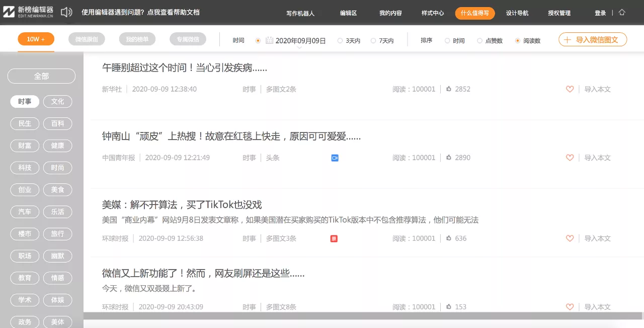Image resolution: width=644 pixels, height=328 pixels.
Task: Click the speaker announcement icon
Action: point(66,12)
